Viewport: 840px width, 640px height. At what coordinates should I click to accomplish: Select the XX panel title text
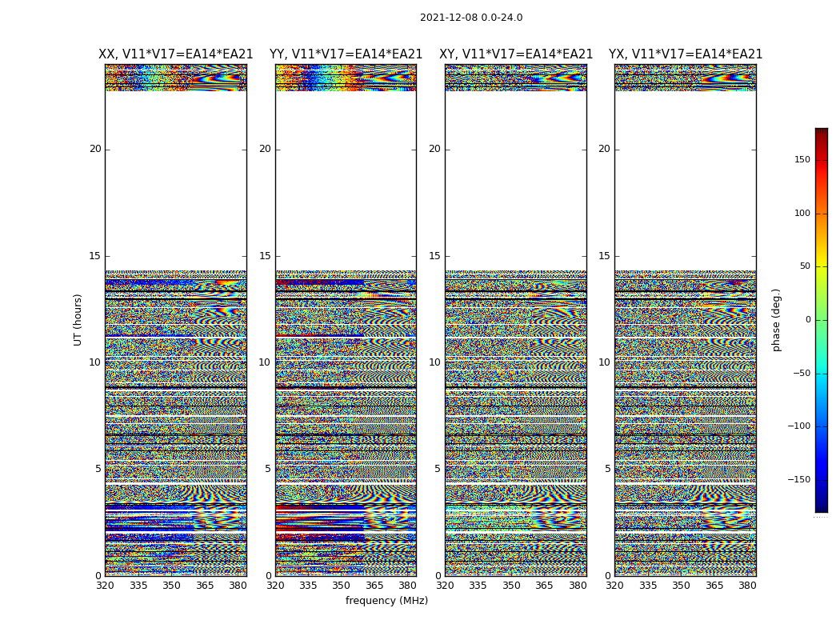click(x=175, y=54)
